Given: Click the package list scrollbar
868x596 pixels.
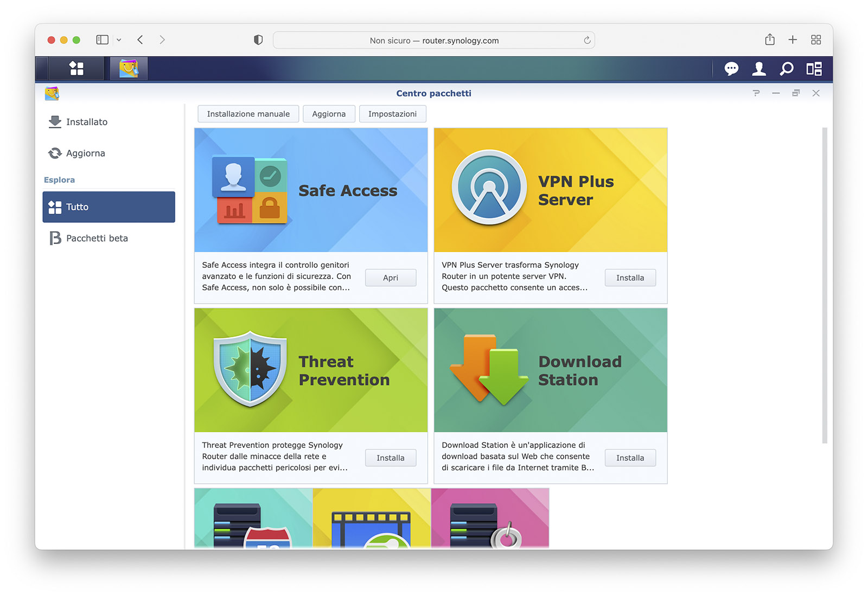Looking at the screenshot, I should (x=825, y=286).
